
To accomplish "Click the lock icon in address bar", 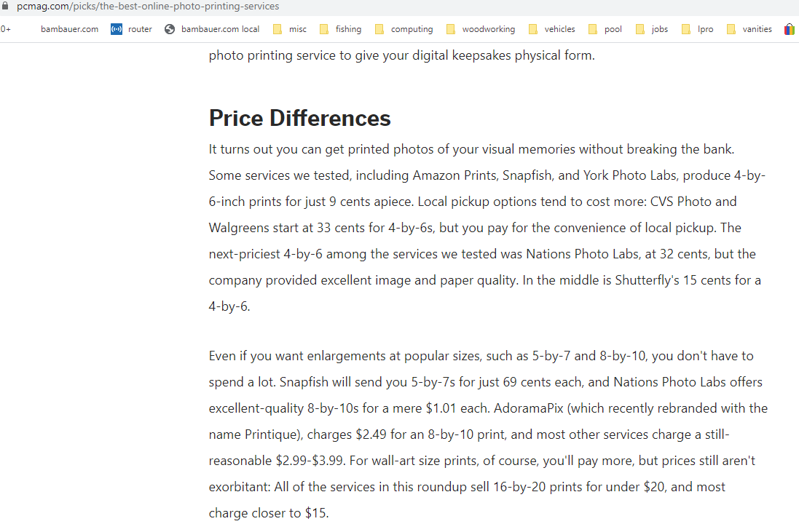I will tap(6, 6).
